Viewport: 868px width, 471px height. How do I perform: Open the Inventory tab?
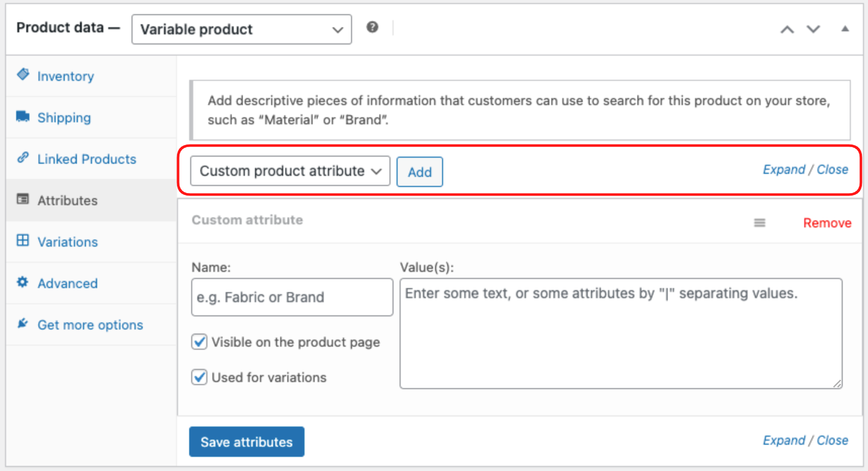[66, 76]
